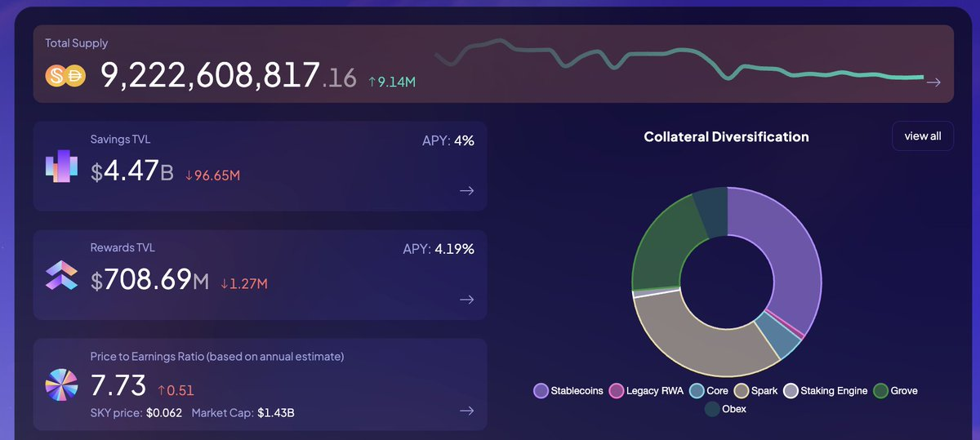Click the arrow in the Rewards TVL card
This screenshot has height=440, width=980.
pos(466,299)
